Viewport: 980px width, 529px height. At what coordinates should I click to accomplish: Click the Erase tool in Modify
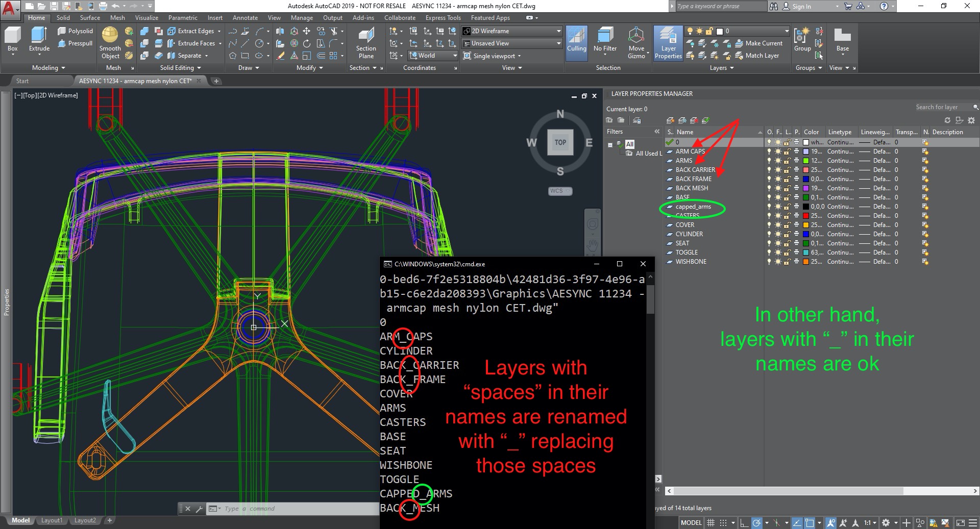pyautogui.click(x=280, y=56)
